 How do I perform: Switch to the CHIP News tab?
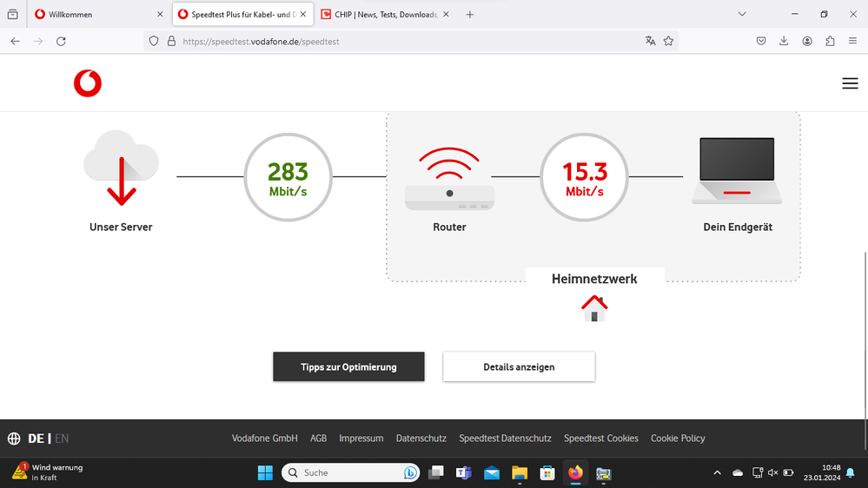tap(386, 15)
